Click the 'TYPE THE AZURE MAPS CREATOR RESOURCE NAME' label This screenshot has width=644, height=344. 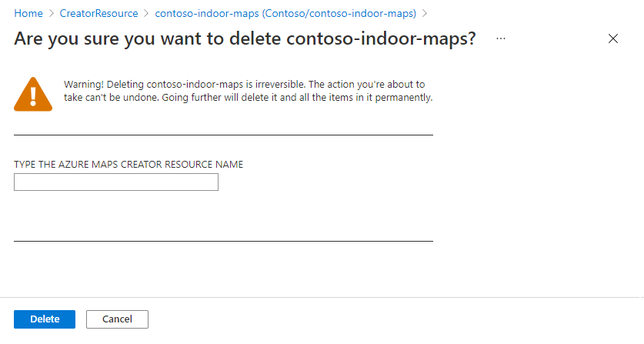pyautogui.click(x=128, y=165)
